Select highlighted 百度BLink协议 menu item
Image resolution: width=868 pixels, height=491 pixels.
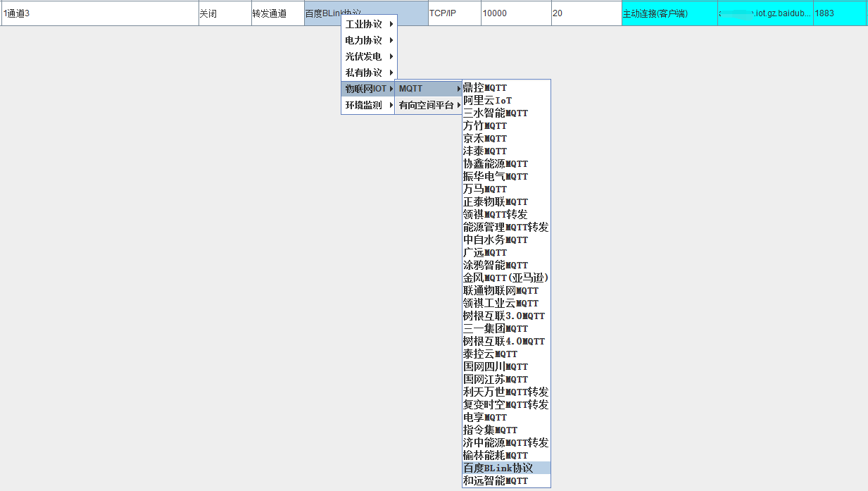pos(506,468)
